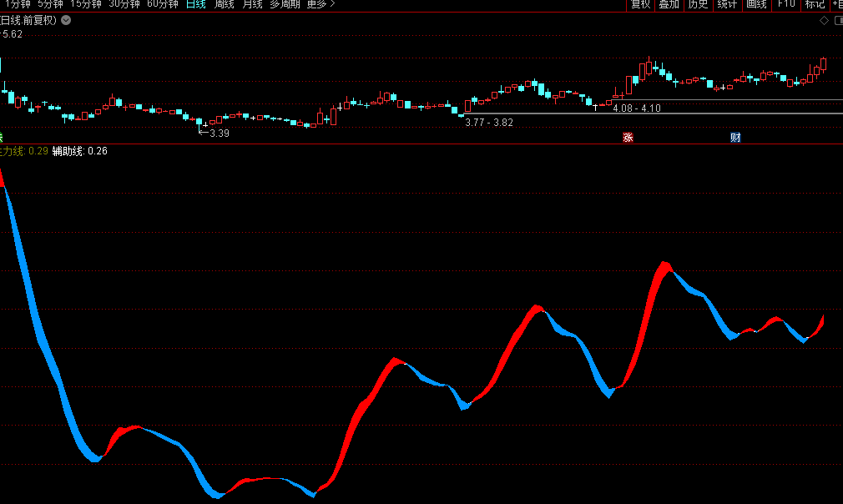Switch to the 5分钟 period tab
The width and height of the screenshot is (843, 504).
pos(51,4)
